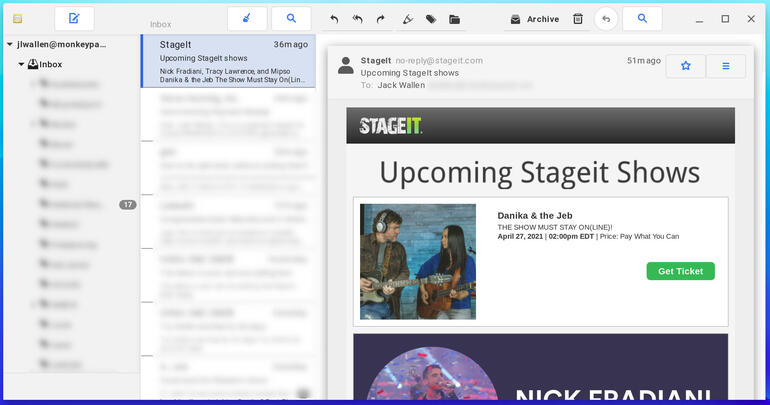Click the Danika & the Jeb title

pyautogui.click(x=535, y=216)
